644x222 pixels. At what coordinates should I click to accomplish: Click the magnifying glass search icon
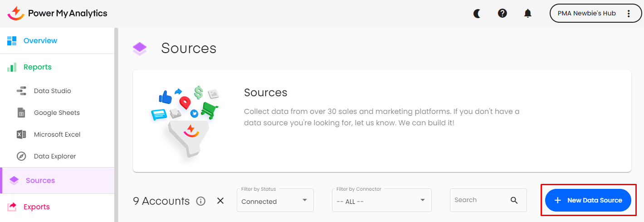pos(514,200)
